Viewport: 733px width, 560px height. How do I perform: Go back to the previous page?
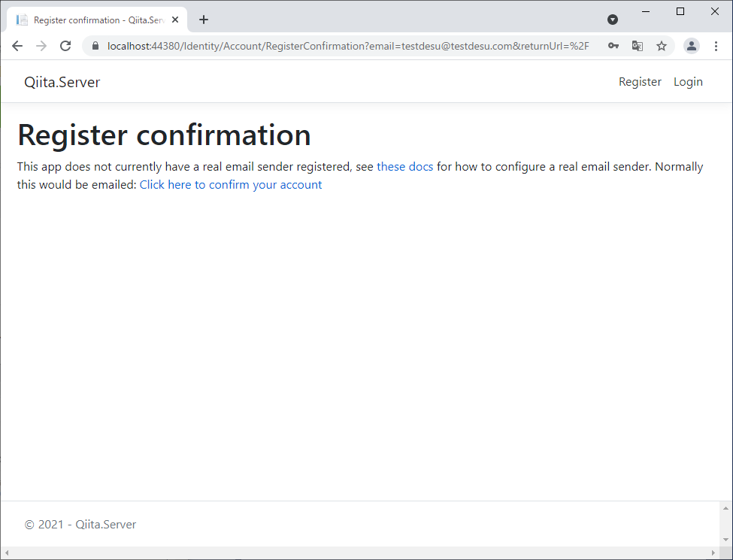click(17, 46)
